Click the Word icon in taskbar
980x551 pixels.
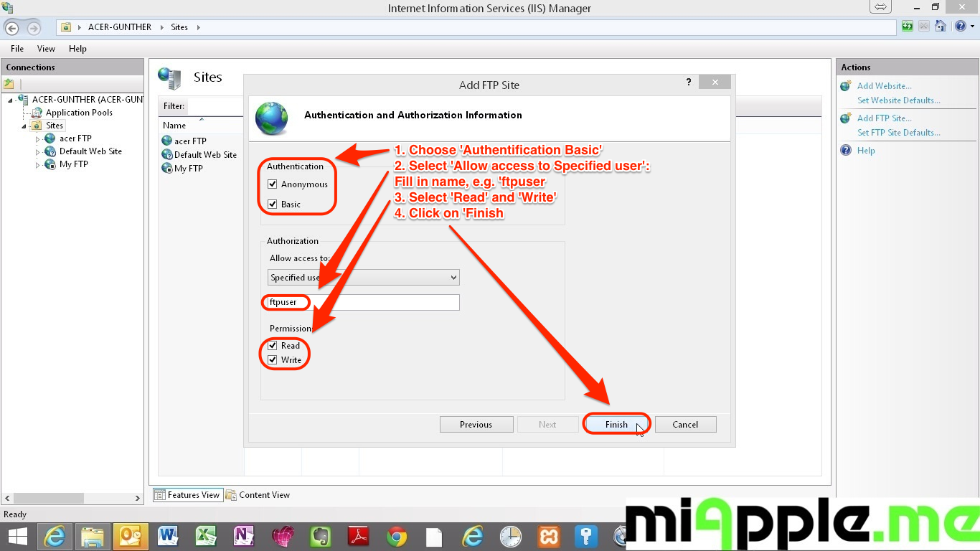tap(168, 536)
